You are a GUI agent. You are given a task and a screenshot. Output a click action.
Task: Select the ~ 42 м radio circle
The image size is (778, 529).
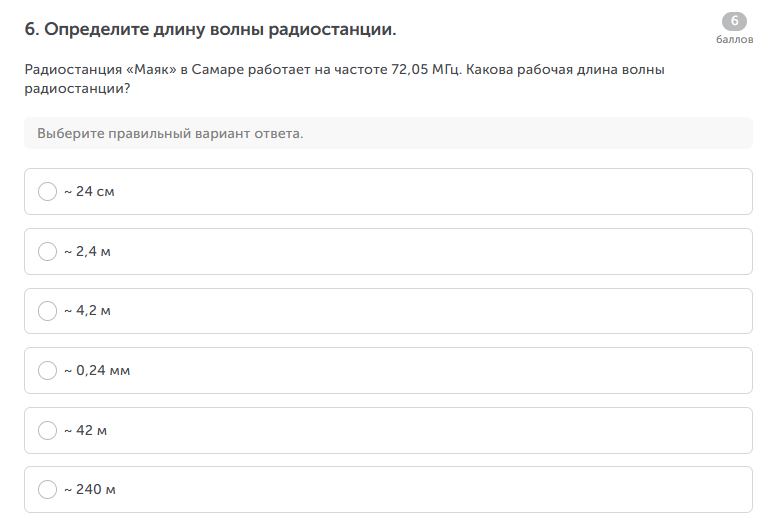pos(47,431)
